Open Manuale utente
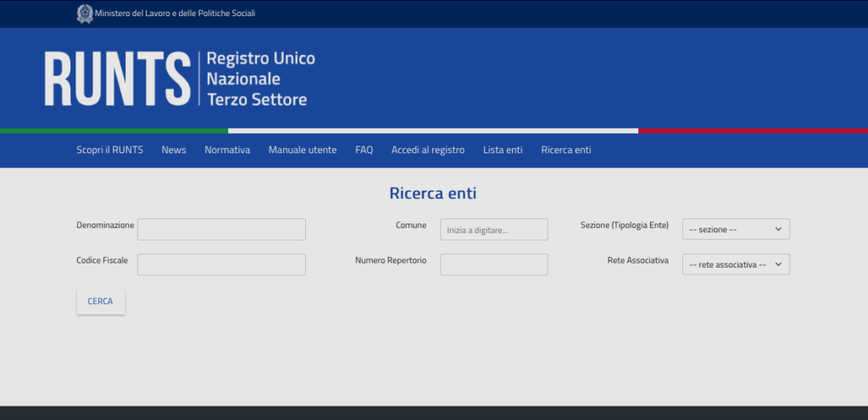Image resolution: width=868 pixels, height=420 pixels. pos(303,150)
